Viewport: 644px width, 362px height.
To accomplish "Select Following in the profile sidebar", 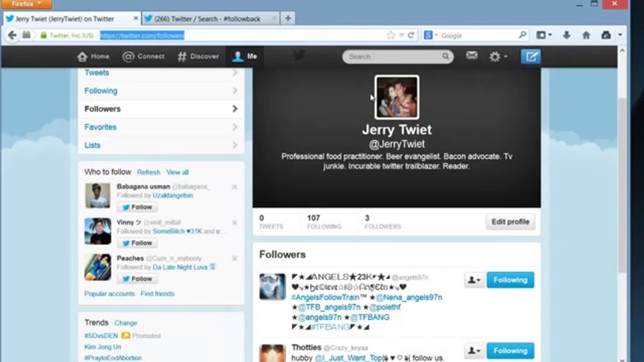I will (x=161, y=91).
